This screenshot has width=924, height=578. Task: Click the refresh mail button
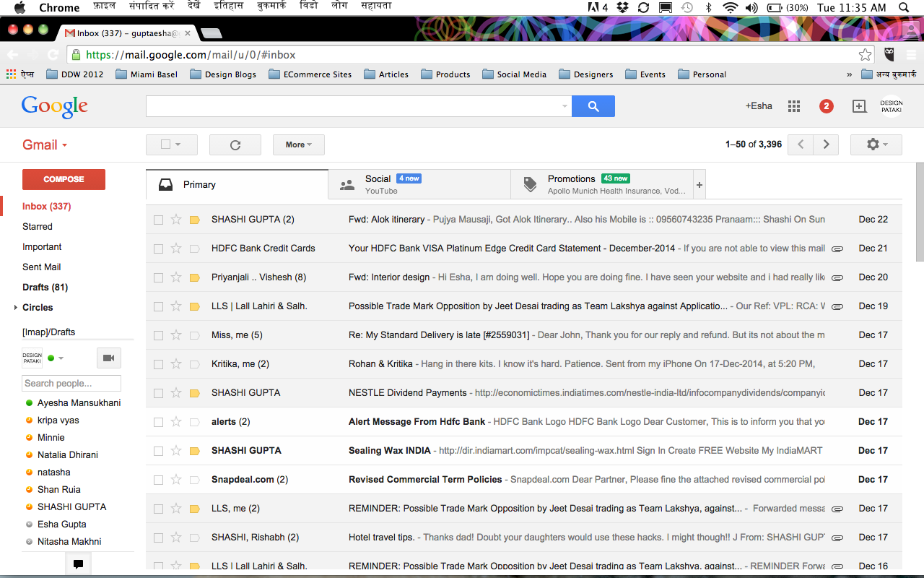tap(235, 144)
